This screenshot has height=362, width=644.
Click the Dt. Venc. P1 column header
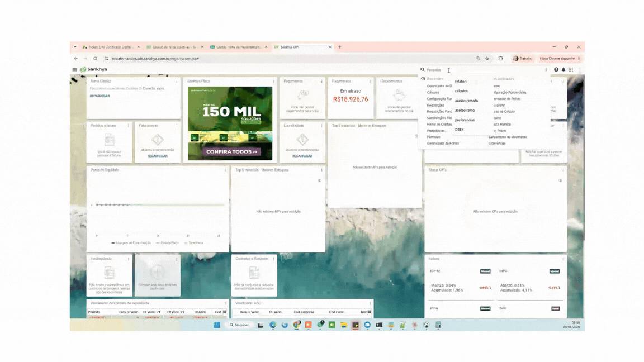pyautogui.click(x=151, y=312)
